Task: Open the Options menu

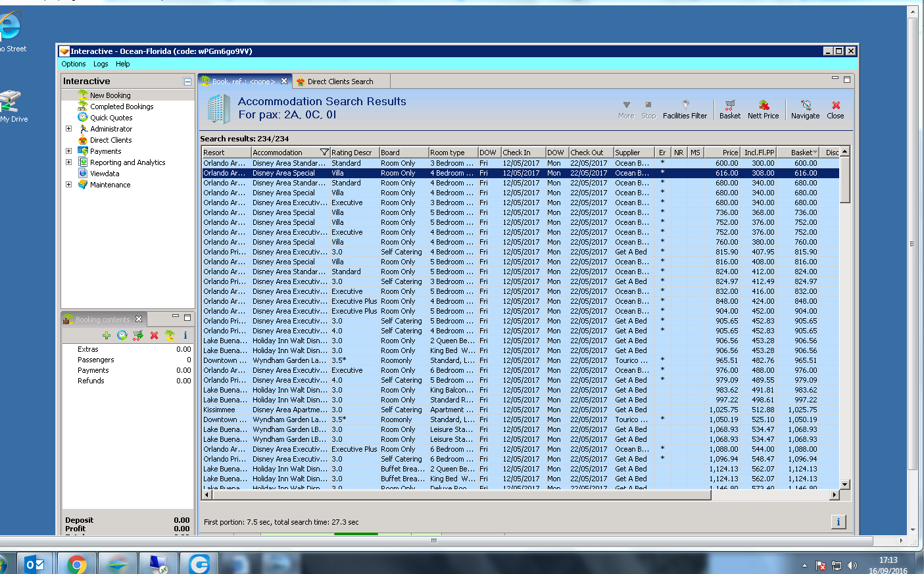Action: [74, 64]
